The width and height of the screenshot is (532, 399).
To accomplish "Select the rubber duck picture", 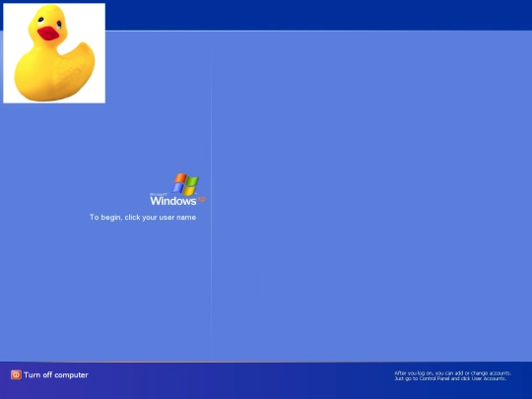I will click(54, 53).
